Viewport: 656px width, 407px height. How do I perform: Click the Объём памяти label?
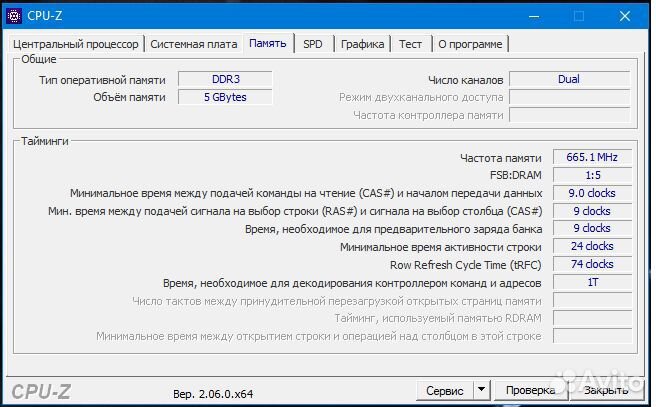[x=129, y=97]
